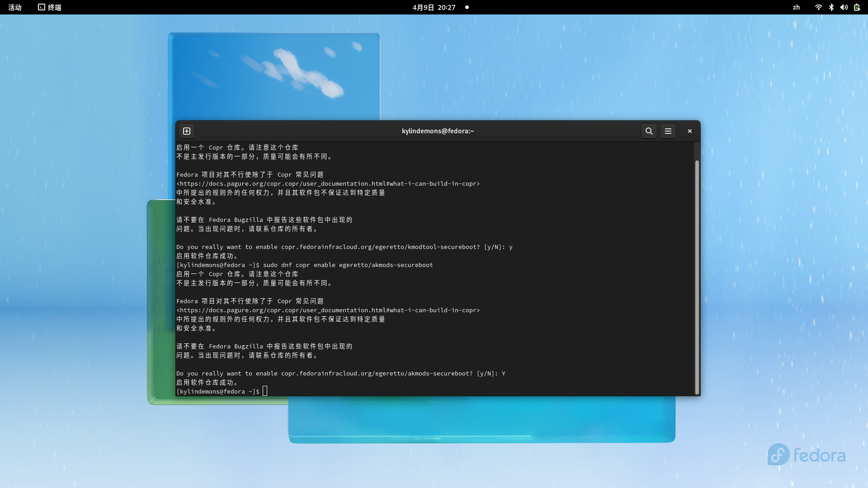Image resolution: width=868 pixels, height=488 pixels.
Task: Click the command prompt cursor line
Action: pos(265,391)
